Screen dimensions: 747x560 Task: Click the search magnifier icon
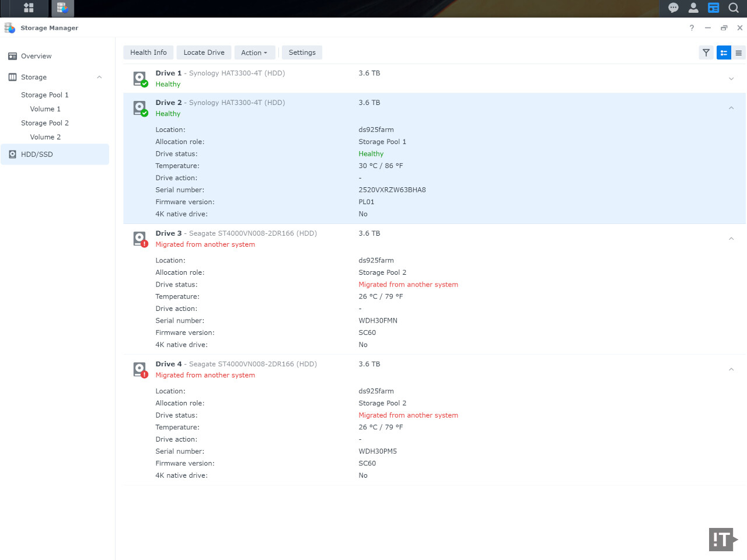[x=734, y=8]
